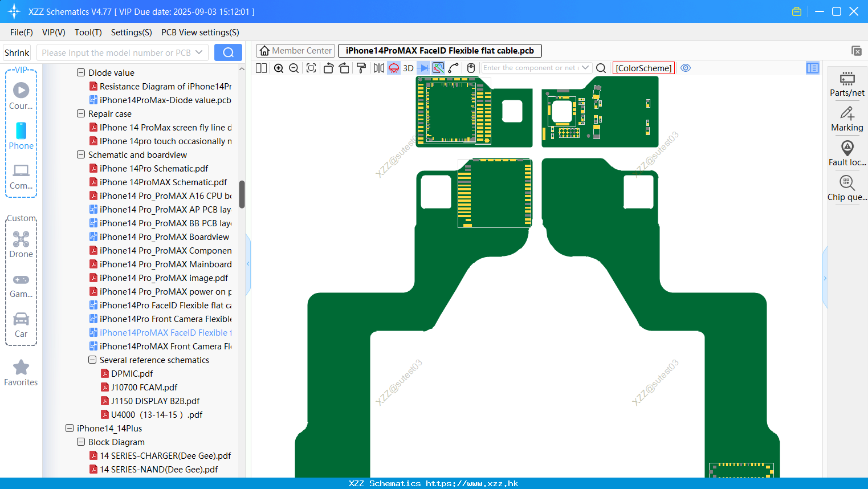This screenshot has width=868, height=489.
Task: Collapse the Diode value tree node
Action: pos(81,72)
